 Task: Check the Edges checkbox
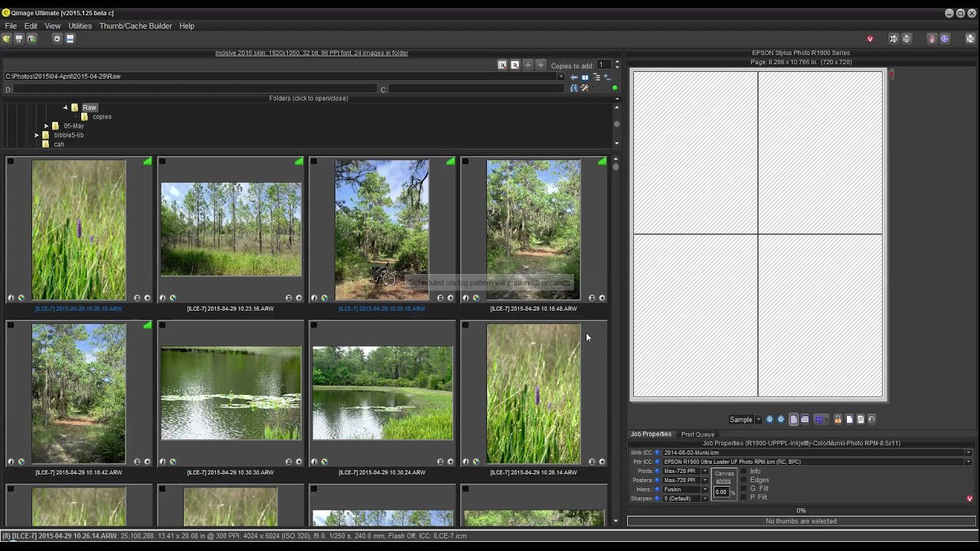[743, 480]
